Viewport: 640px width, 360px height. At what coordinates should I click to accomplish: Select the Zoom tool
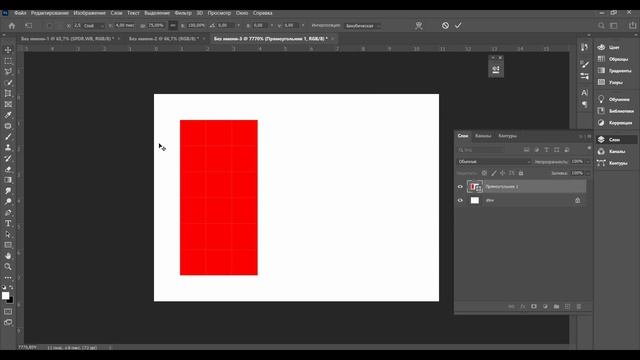(8, 267)
